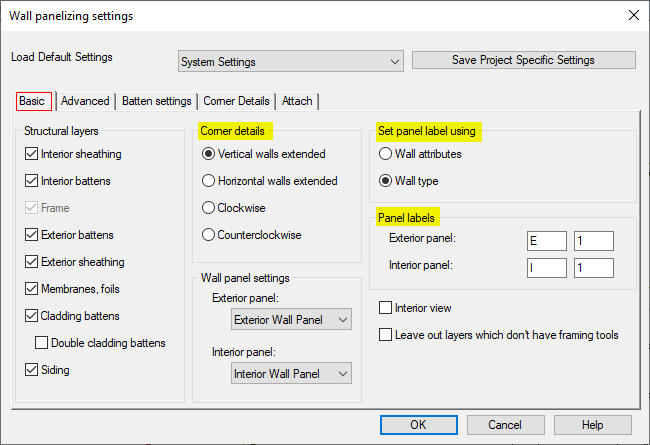The image size is (650, 445).
Task: Confirm settings with the OK button
Action: [418, 425]
